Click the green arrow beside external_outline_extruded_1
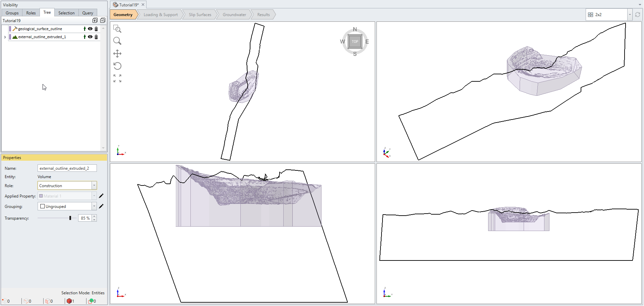 pos(84,37)
